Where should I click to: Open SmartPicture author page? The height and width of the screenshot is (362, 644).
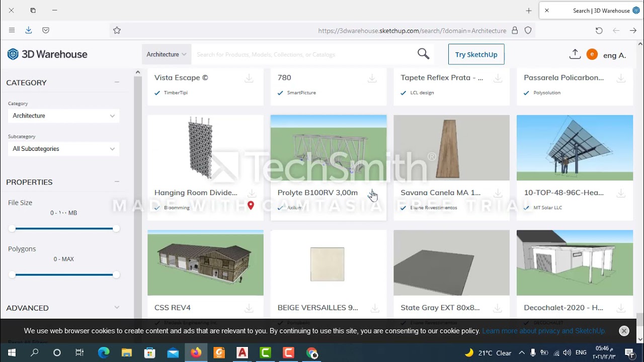[301, 93]
